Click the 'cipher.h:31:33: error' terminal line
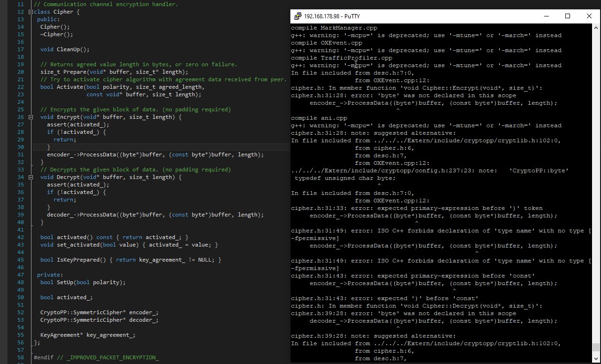Viewport: 601px width, 364px height. [417, 208]
